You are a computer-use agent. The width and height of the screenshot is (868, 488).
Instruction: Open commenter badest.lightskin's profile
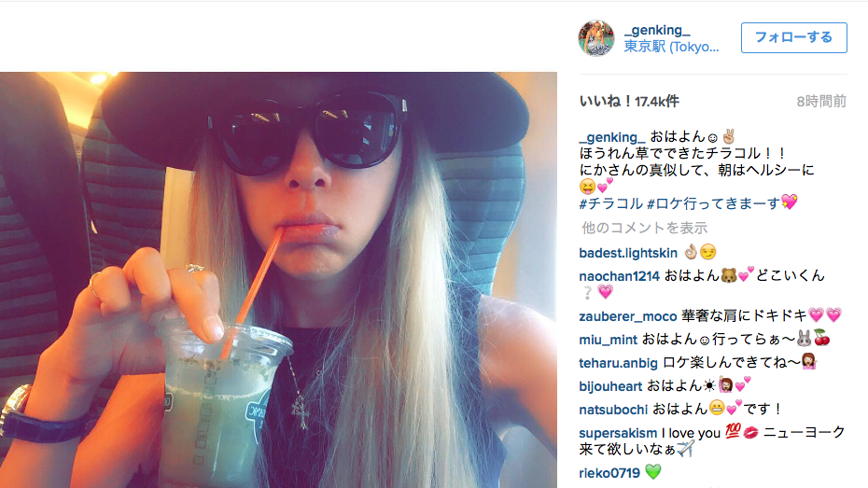click(628, 254)
